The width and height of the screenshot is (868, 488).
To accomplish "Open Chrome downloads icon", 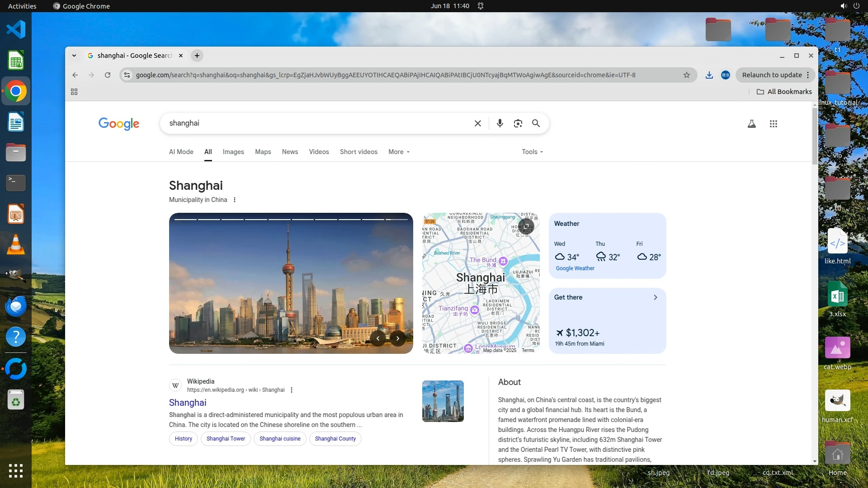I will coord(709,75).
